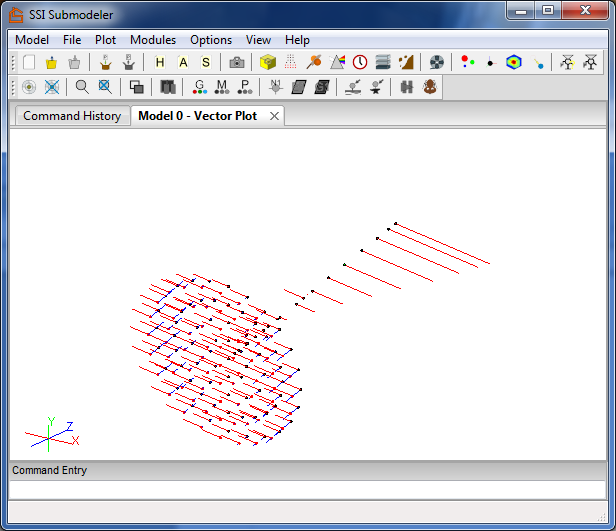Click the G colored dots icon
Image resolution: width=616 pixels, height=531 pixels.
(199, 87)
